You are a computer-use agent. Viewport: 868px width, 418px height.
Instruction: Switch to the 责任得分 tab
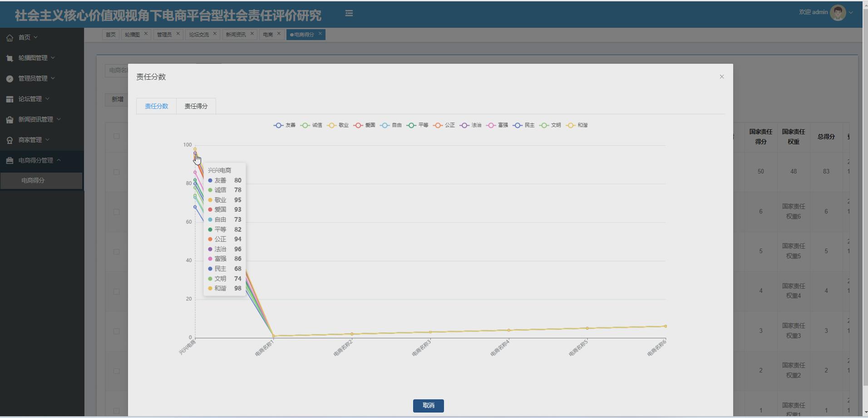[x=196, y=106]
